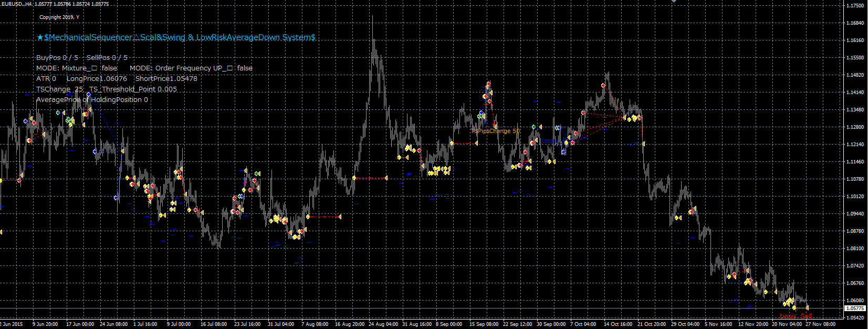868x329 pixels.
Task: Click time axis label '5 Nov 16:00'
Action: pos(718,324)
